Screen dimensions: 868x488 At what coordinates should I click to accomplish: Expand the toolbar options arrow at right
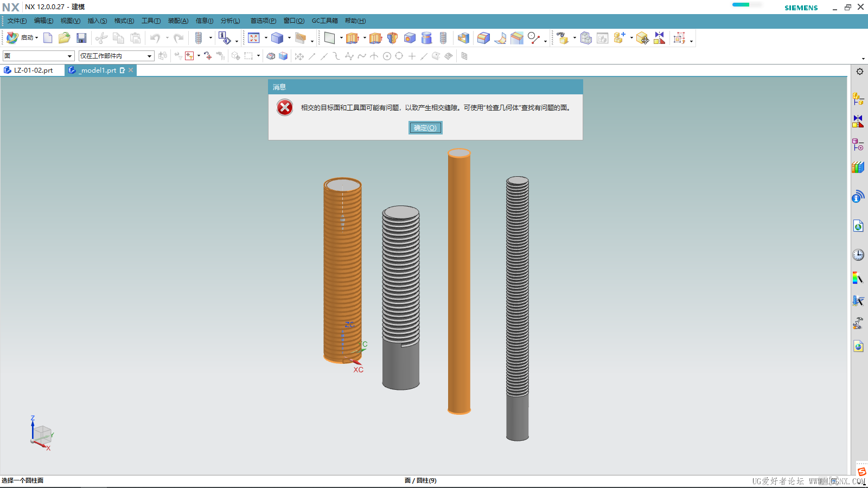click(863, 59)
